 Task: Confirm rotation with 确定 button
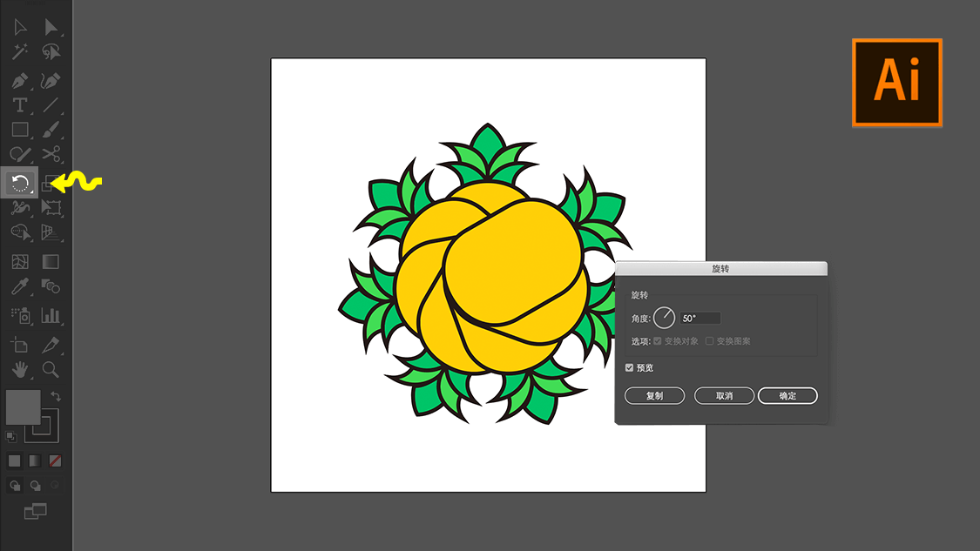point(787,396)
